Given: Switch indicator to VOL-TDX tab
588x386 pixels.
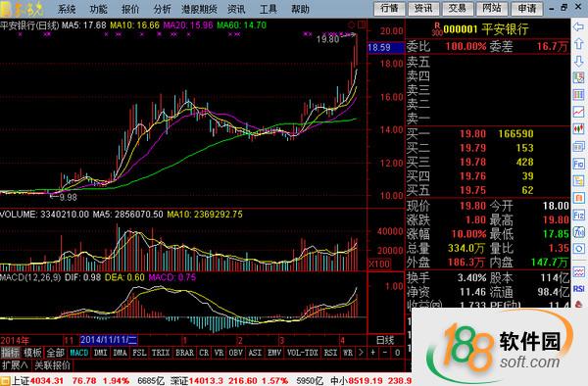Looking at the screenshot, I should click(302, 353).
